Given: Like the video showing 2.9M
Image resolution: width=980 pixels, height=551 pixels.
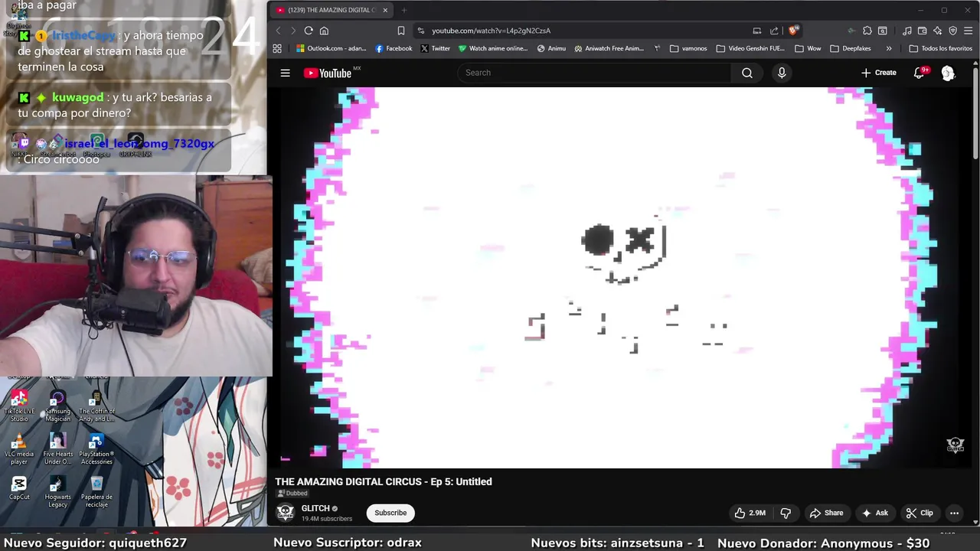Looking at the screenshot, I should click(750, 513).
